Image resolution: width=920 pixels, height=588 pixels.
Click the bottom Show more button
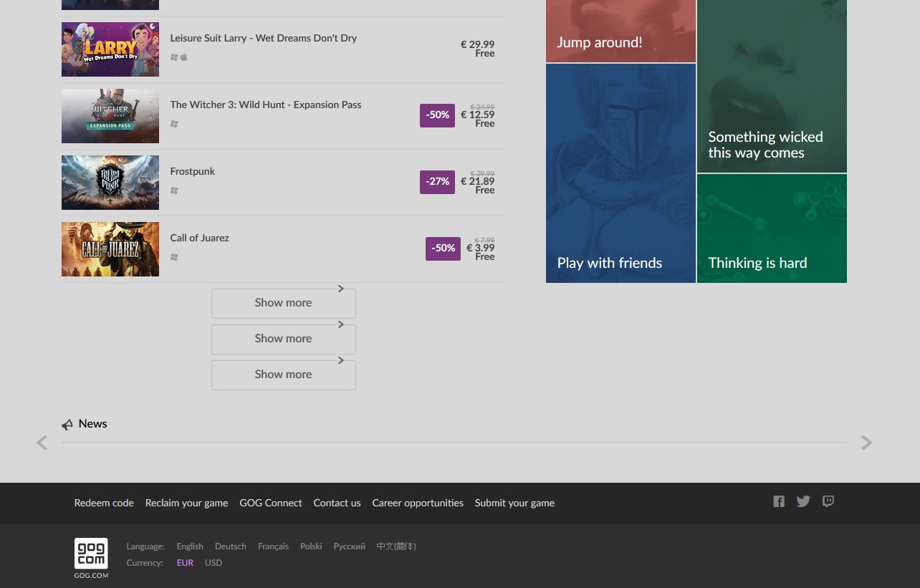point(284,375)
